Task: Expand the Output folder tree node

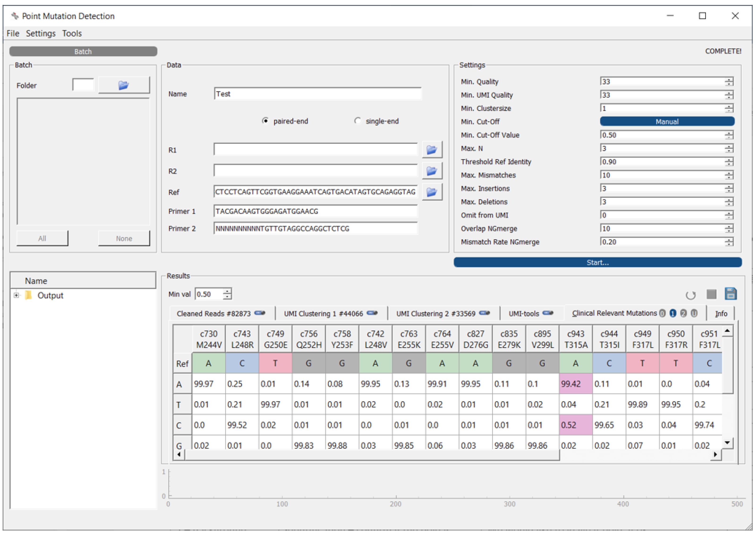Action: tap(16, 296)
